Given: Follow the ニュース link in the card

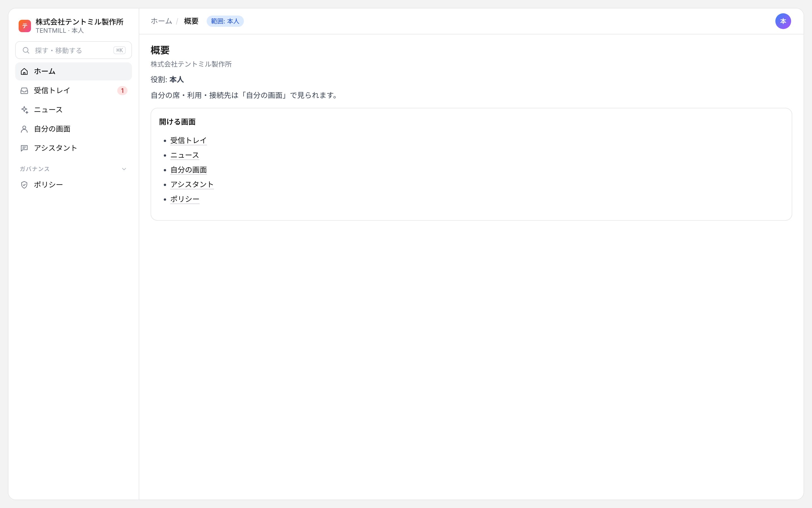Looking at the screenshot, I should pos(185,155).
